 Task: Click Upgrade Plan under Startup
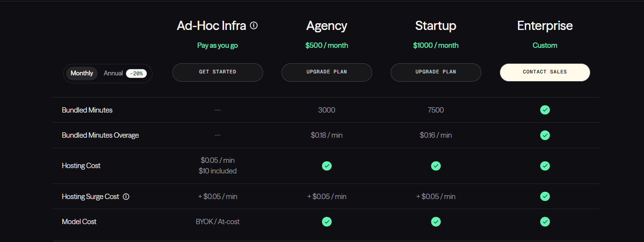tap(436, 72)
